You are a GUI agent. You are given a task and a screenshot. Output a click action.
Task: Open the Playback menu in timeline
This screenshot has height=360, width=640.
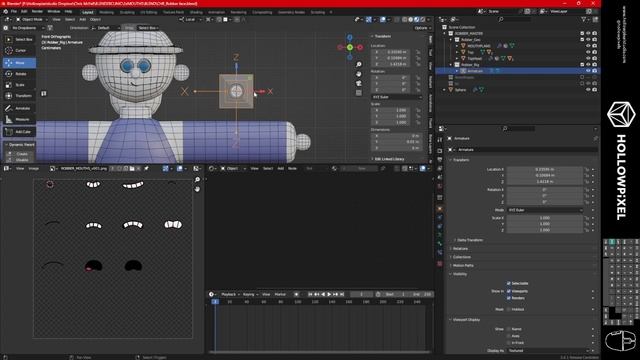click(230, 294)
